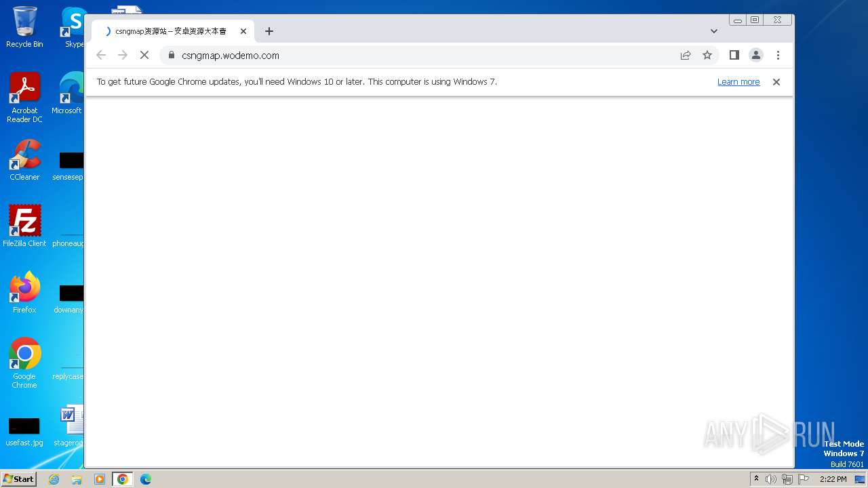Launch CCleaner from desktop

24,160
